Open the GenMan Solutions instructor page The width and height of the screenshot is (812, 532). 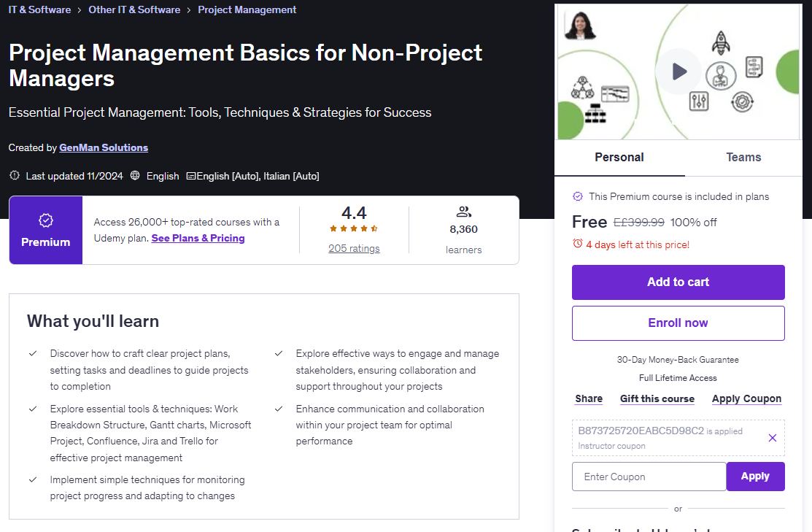tap(104, 147)
